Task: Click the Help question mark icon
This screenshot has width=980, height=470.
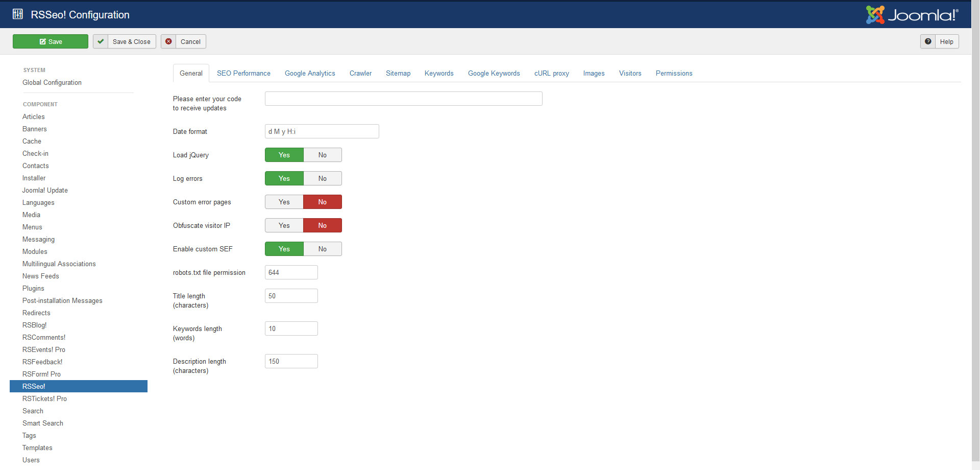Action: pyautogui.click(x=928, y=41)
